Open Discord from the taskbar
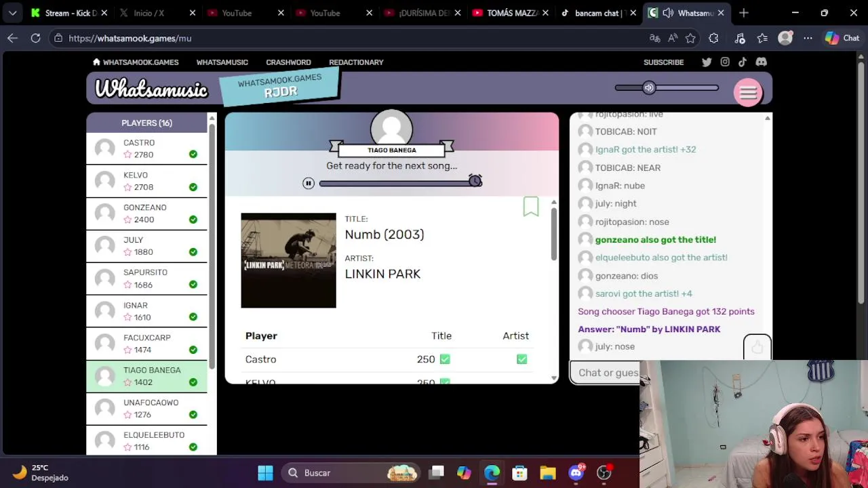The height and width of the screenshot is (488, 868). [576, 472]
